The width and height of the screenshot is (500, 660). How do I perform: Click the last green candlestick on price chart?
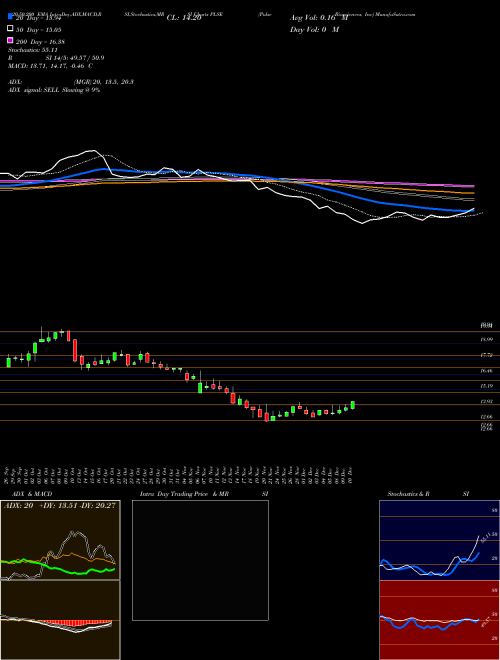[x=353, y=405]
